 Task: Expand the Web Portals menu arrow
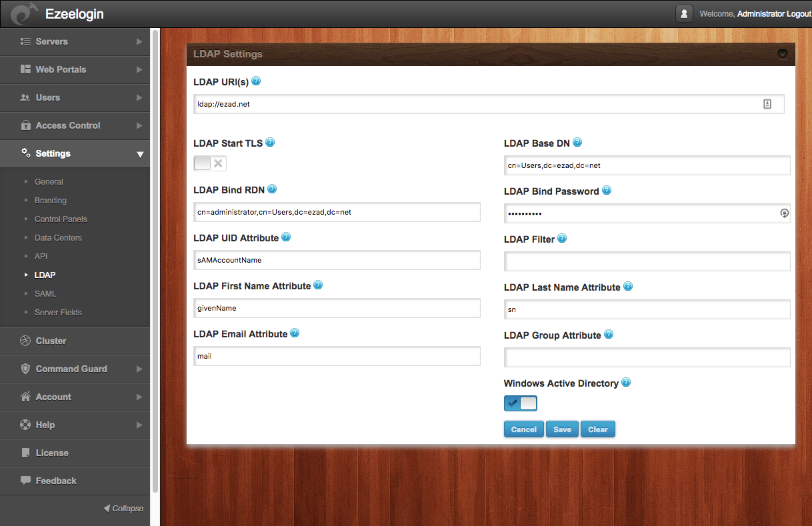pos(139,69)
